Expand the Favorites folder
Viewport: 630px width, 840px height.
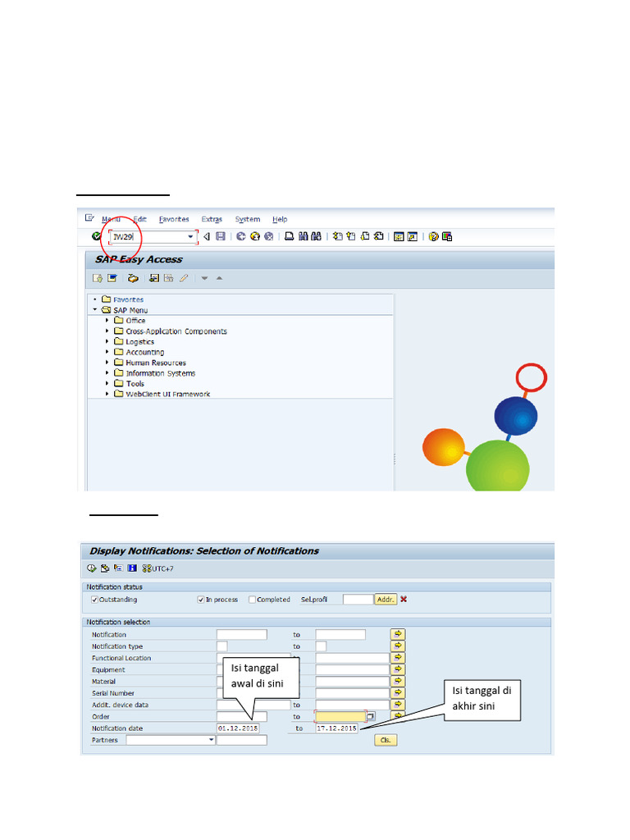click(95, 299)
